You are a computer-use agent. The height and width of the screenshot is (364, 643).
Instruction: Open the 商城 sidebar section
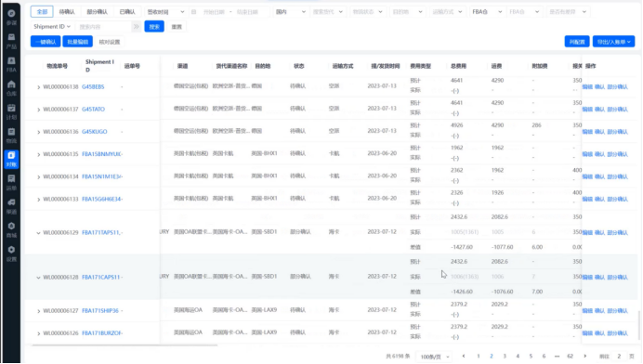click(x=11, y=229)
